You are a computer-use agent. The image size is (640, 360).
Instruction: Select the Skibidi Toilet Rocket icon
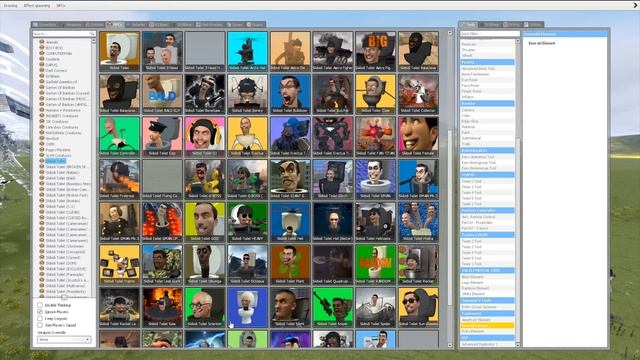pos(418,264)
